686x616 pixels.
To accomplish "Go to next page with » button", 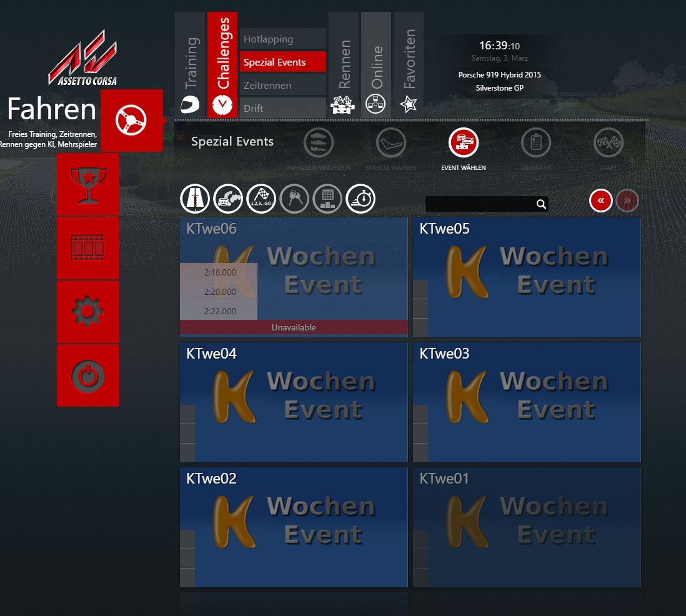I will coord(627,201).
